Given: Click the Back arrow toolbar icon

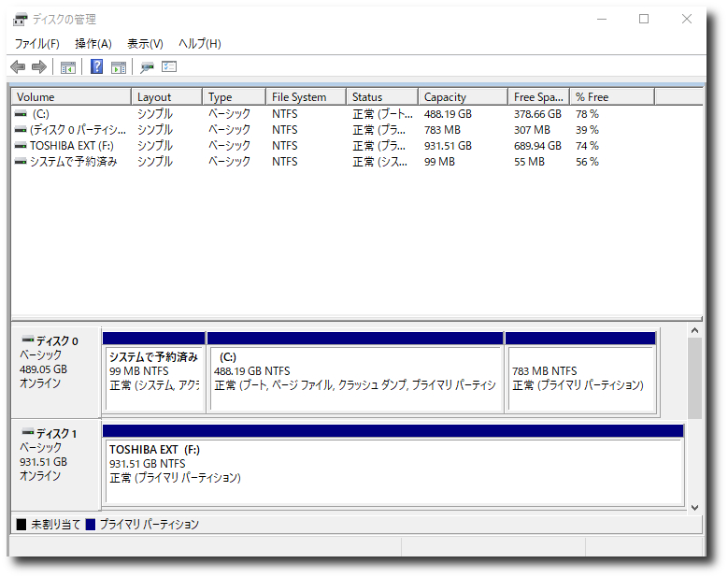Looking at the screenshot, I should click(x=18, y=67).
